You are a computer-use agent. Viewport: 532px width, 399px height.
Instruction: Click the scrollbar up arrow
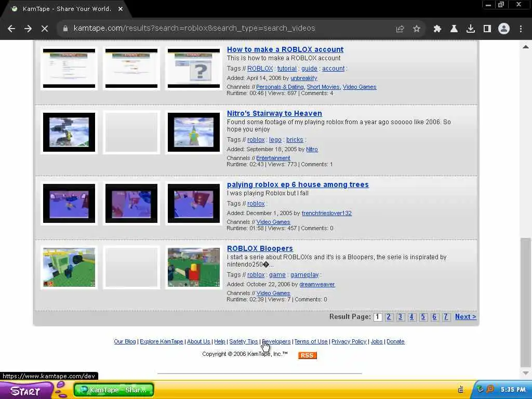click(526, 47)
